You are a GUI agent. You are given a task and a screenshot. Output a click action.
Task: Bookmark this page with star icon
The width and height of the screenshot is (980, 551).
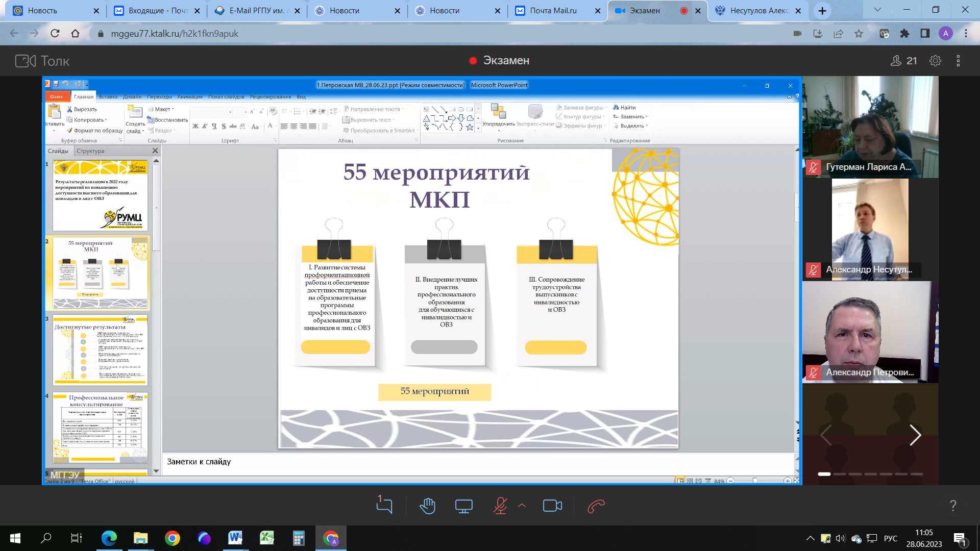(859, 34)
